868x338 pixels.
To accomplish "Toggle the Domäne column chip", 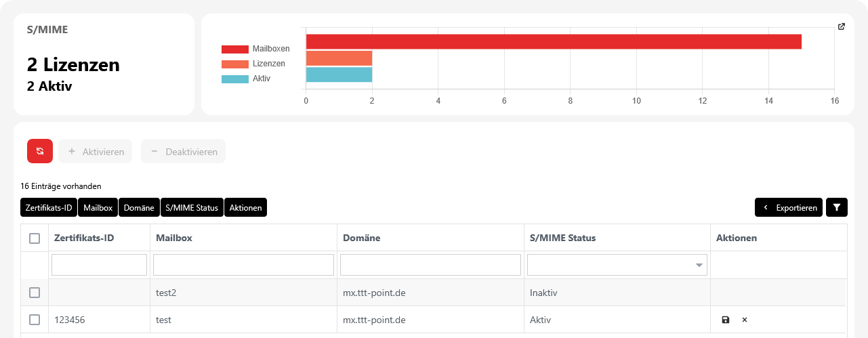I will 139,207.
